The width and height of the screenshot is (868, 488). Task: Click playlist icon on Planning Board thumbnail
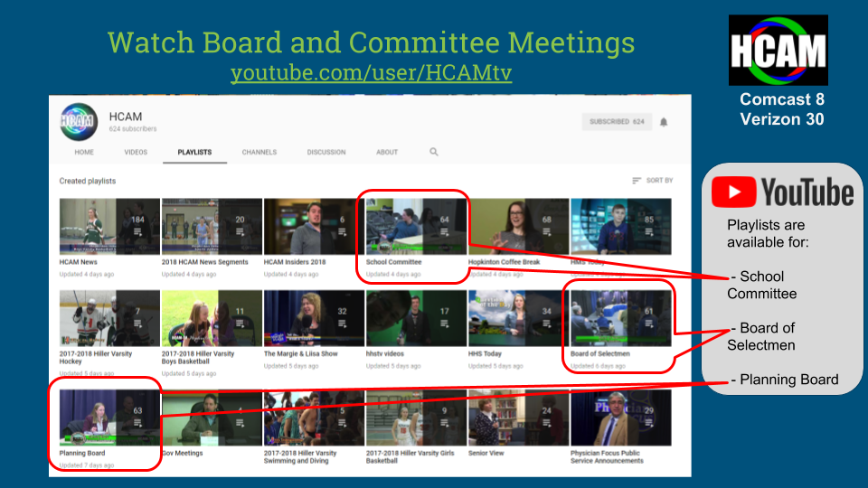pyautogui.click(x=137, y=423)
